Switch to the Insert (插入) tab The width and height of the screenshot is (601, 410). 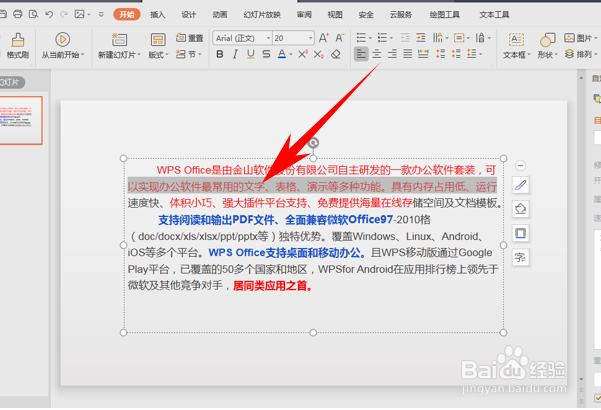[158, 15]
